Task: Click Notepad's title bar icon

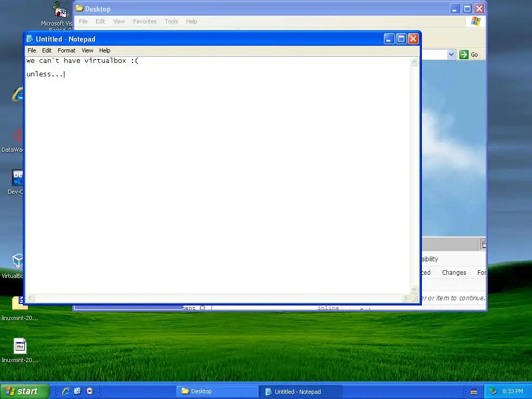Action: point(30,38)
